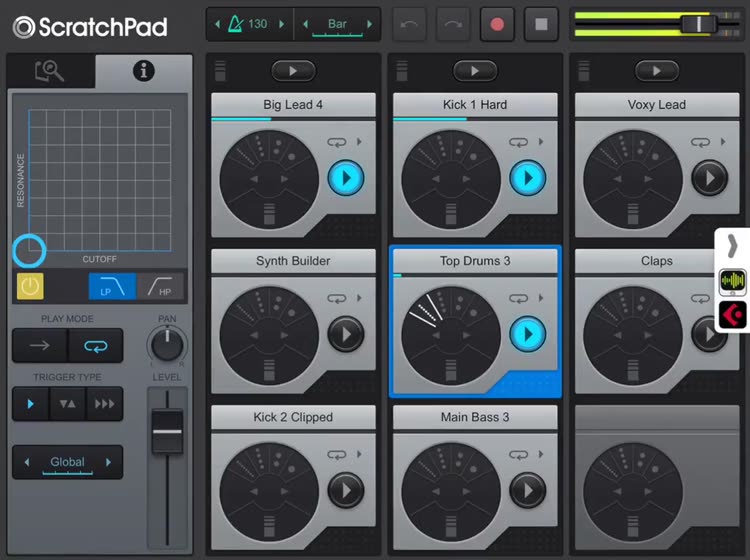This screenshot has width=750, height=560.
Task: Click the metronome tempo icon
Action: tap(235, 24)
